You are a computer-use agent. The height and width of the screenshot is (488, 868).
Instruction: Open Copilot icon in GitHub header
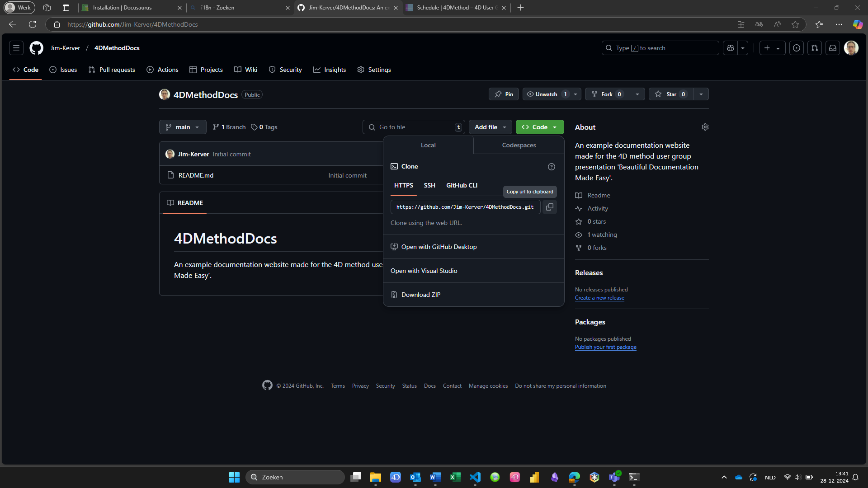click(730, 48)
